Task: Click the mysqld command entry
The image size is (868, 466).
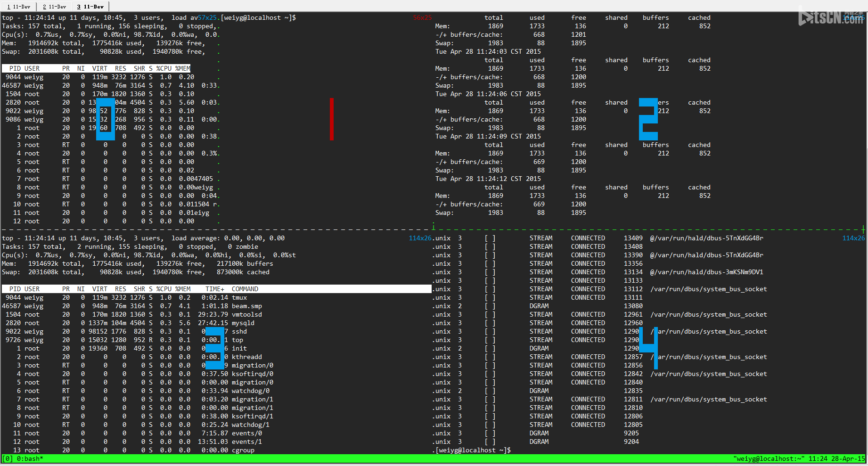Action: (x=243, y=323)
